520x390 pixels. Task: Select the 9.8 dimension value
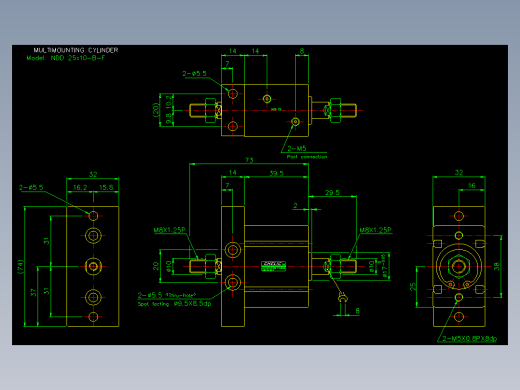pyautogui.click(x=169, y=118)
